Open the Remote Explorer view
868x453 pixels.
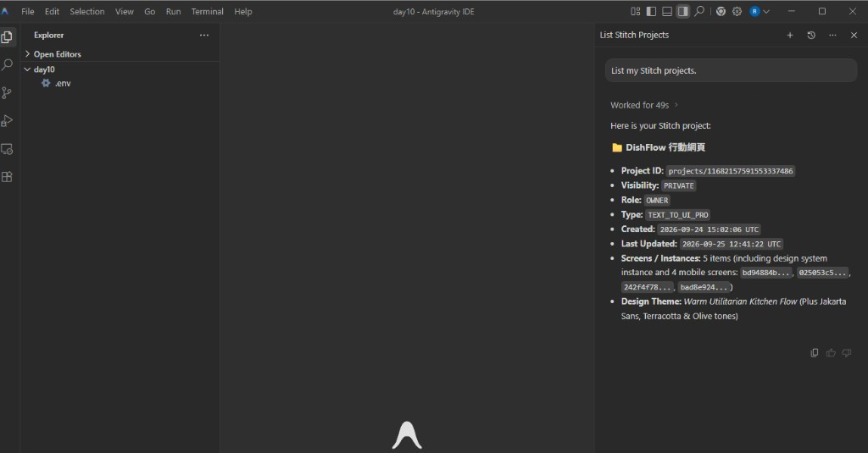coord(7,149)
